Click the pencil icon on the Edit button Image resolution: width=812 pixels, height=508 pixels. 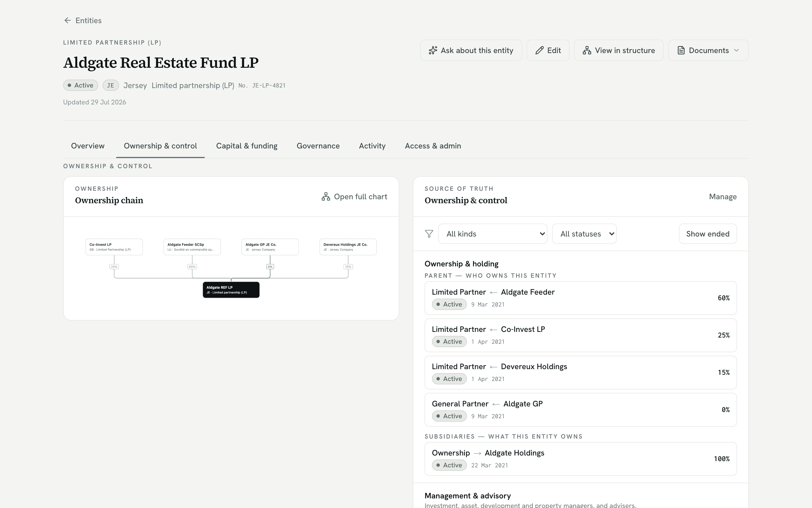point(539,51)
